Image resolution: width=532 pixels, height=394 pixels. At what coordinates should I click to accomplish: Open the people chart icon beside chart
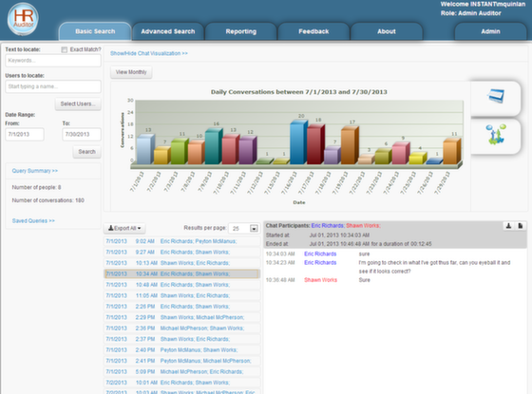tap(496, 134)
